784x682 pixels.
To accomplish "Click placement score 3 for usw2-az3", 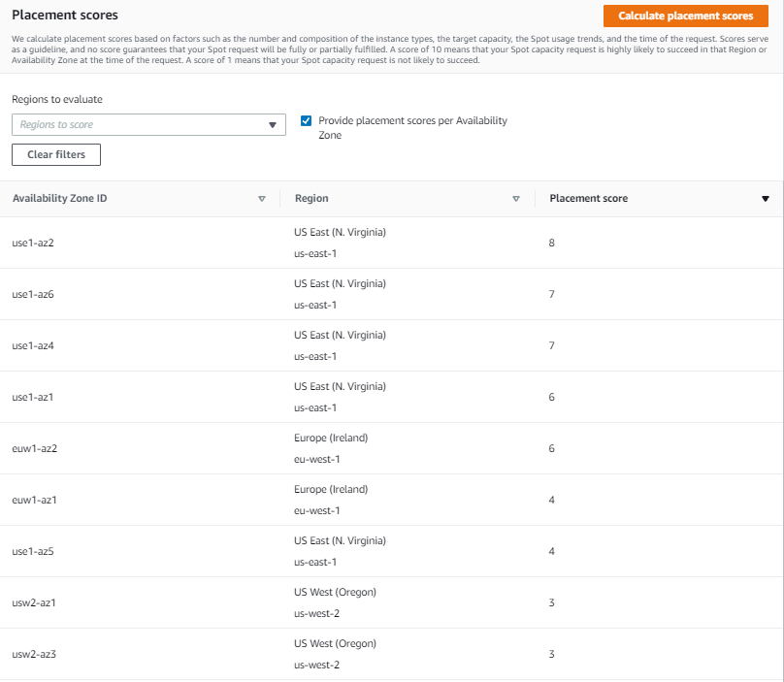I will 551,655.
